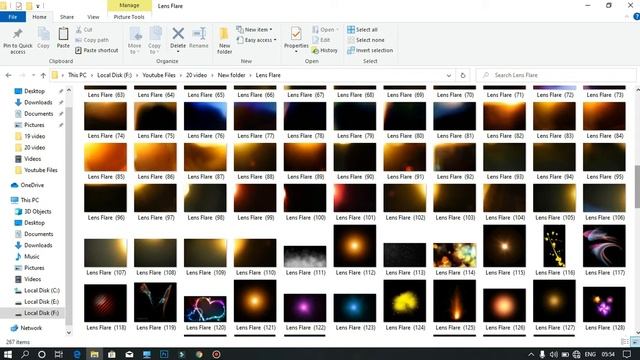This screenshot has height=360, width=640.
Task: Click the Manage contextual tab
Action: pos(129,5)
